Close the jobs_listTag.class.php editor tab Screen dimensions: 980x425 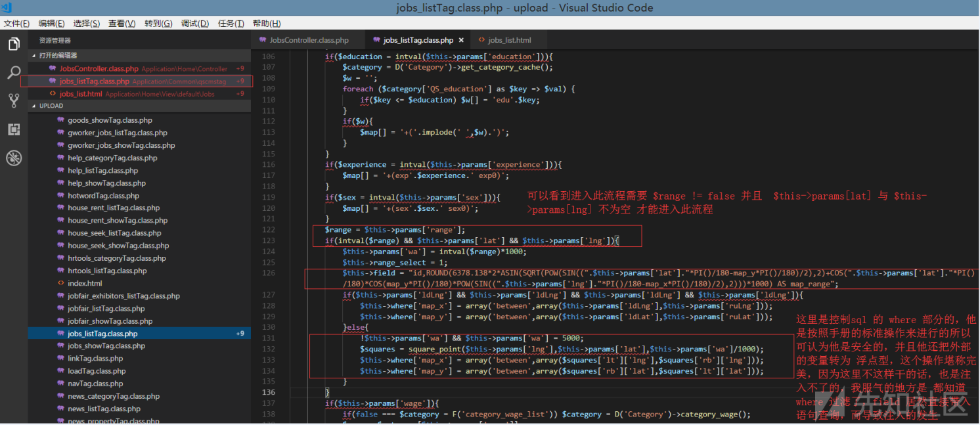click(x=461, y=40)
